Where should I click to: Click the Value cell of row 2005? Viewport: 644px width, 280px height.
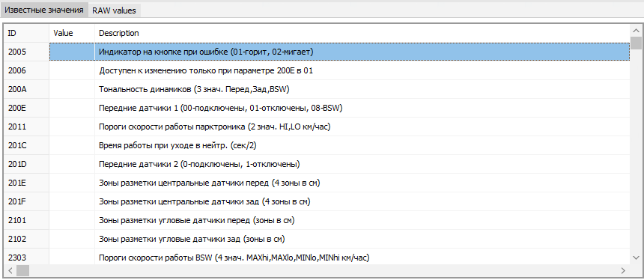click(x=72, y=52)
